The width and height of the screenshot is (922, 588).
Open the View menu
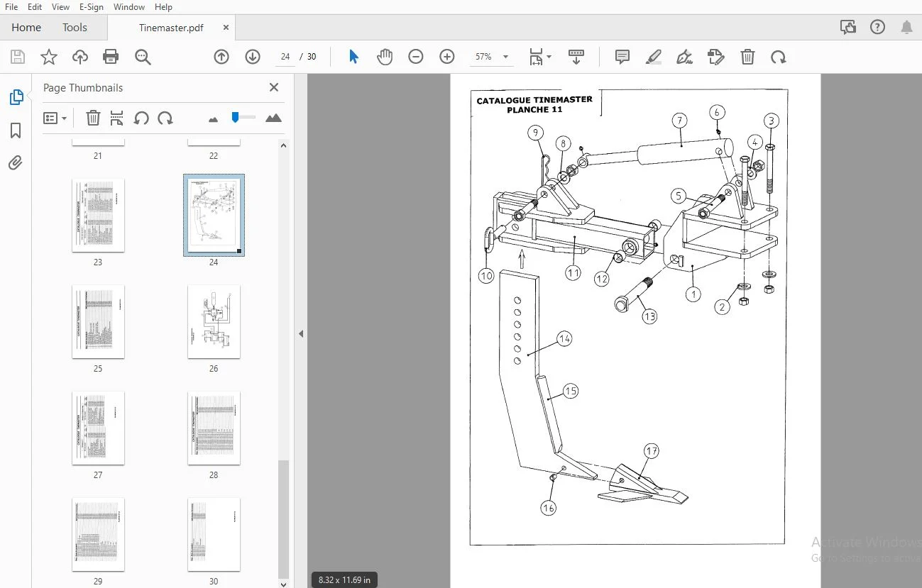pyautogui.click(x=61, y=7)
